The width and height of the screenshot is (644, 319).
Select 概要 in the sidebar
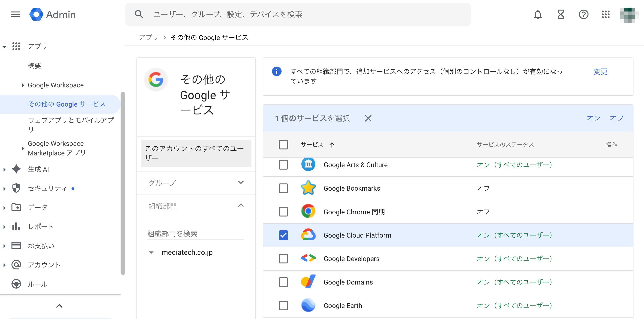coord(34,66)
